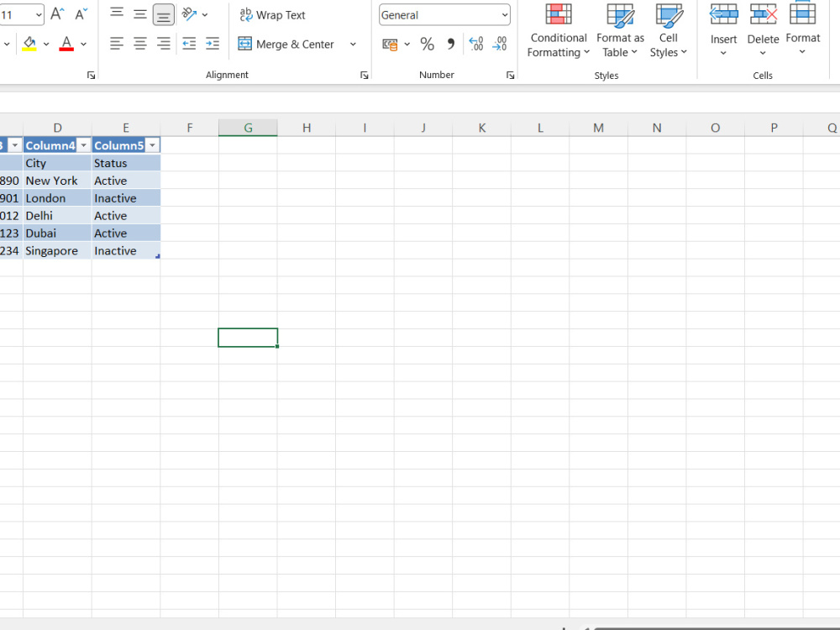Screen dimensions: 840x630
Task: Center text horizontally
Action: tap(139, 44)
